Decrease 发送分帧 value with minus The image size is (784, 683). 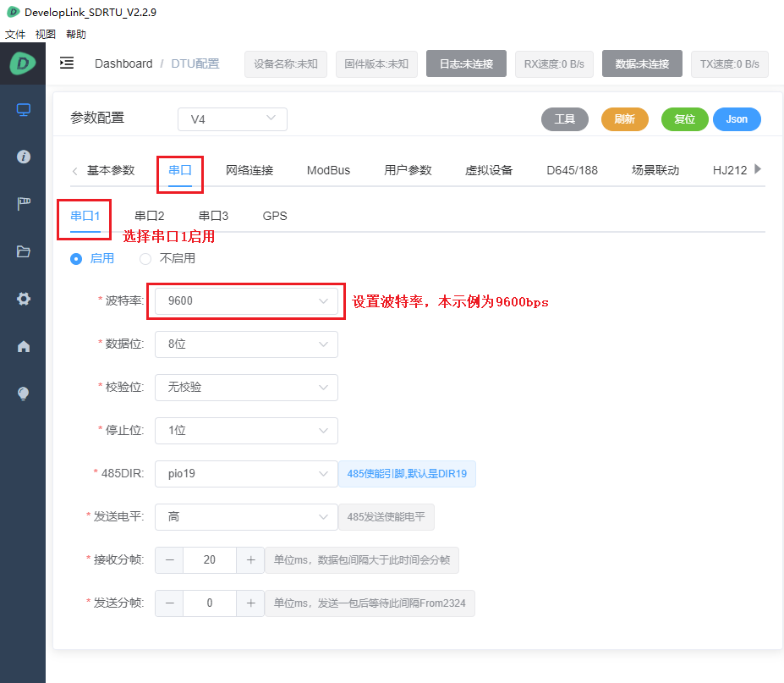pos(169,603)
